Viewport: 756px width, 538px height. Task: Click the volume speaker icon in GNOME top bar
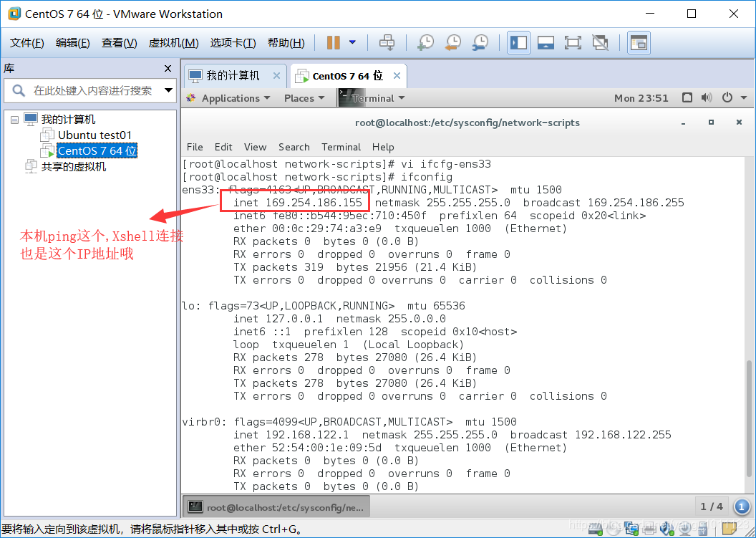[707, 97]
